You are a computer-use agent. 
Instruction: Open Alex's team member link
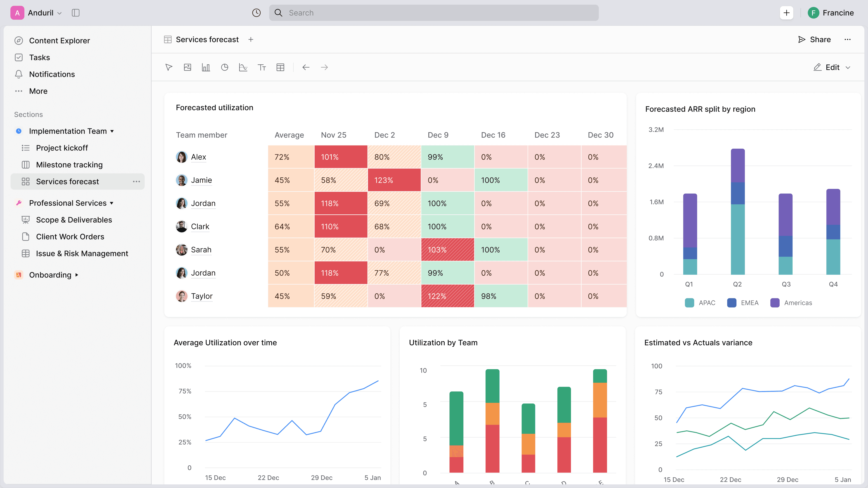tap(198, 157)
